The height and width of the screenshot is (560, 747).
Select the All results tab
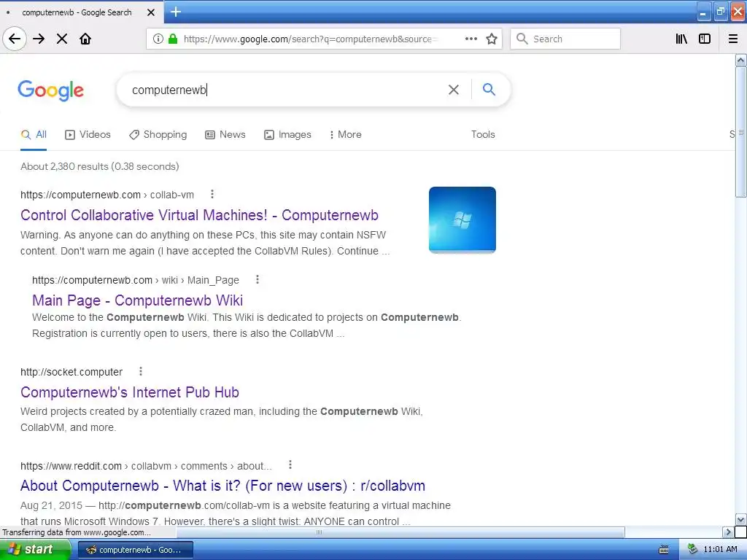click(34, 135)
